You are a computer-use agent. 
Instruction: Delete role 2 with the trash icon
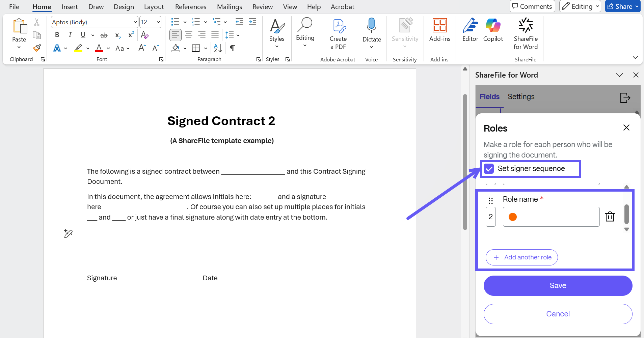pyautogui.click(x=610, y=217)
